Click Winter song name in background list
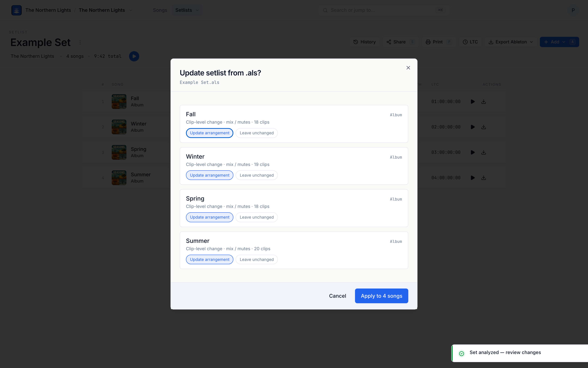 (x=139, y=124)
